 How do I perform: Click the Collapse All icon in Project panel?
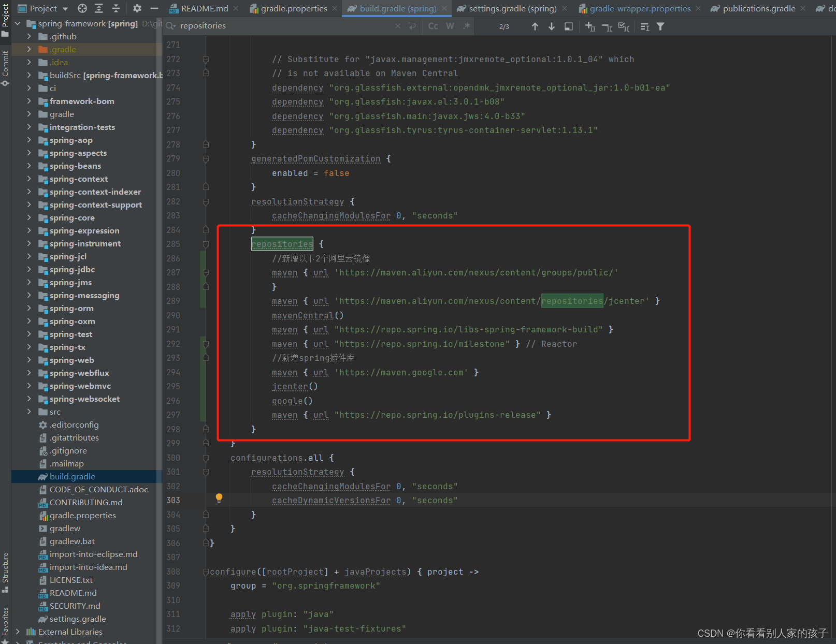point(116,8)
